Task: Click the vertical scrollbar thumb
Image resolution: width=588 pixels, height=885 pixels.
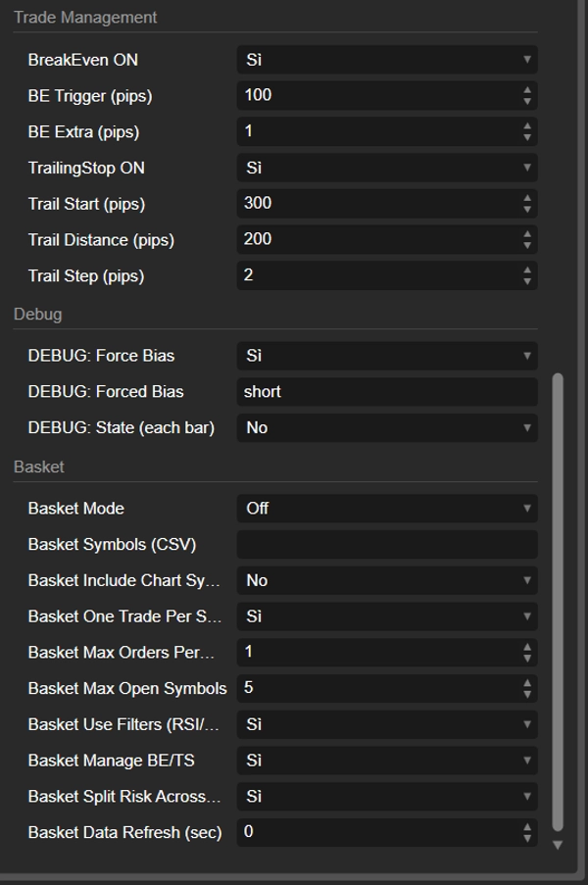Action: 559,598
